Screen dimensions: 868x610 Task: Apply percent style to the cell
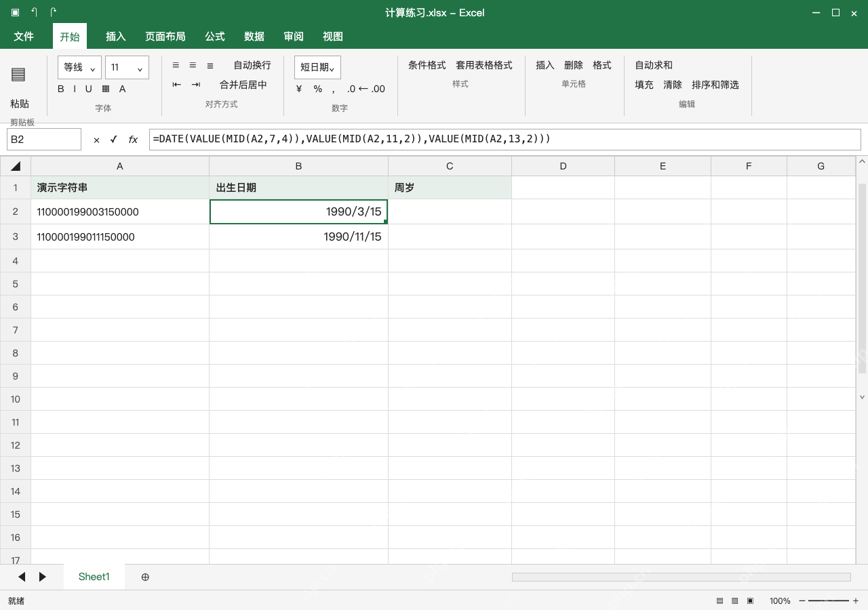coord(318,89)
